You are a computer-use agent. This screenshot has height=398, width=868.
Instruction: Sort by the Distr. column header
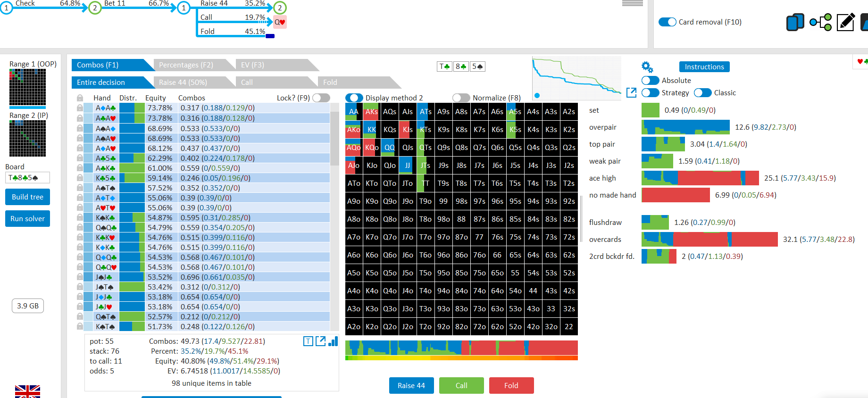(128, 98)
